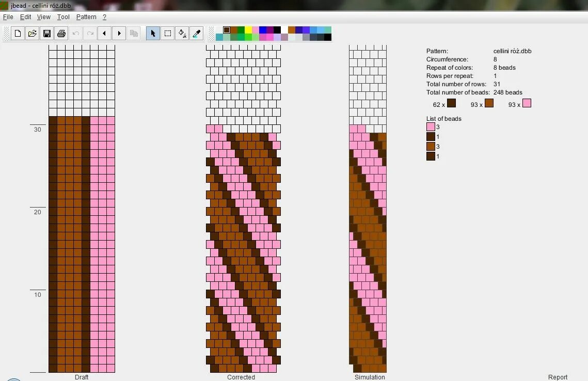Viewport: 588px width, 381px height.
Task: Click the Redo arrow icon
Action: click(90, 34)
